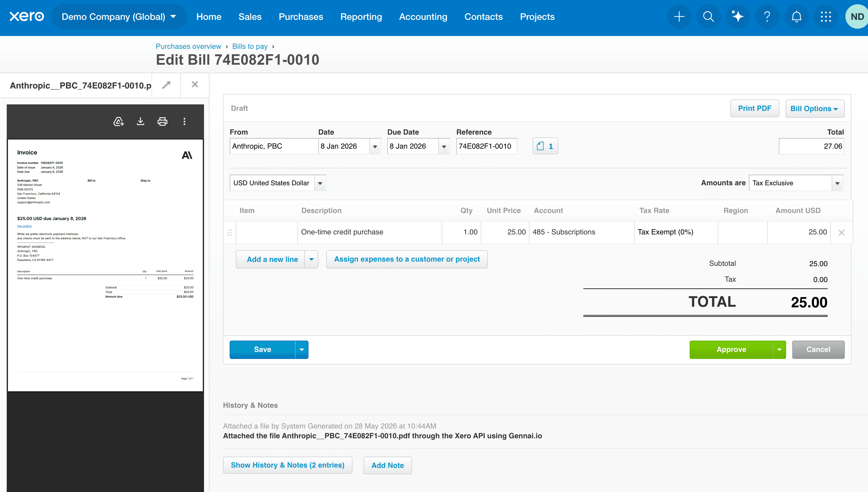
Task: Click the Add Note button
Action: pyautogui.click(x=388, y=465)
